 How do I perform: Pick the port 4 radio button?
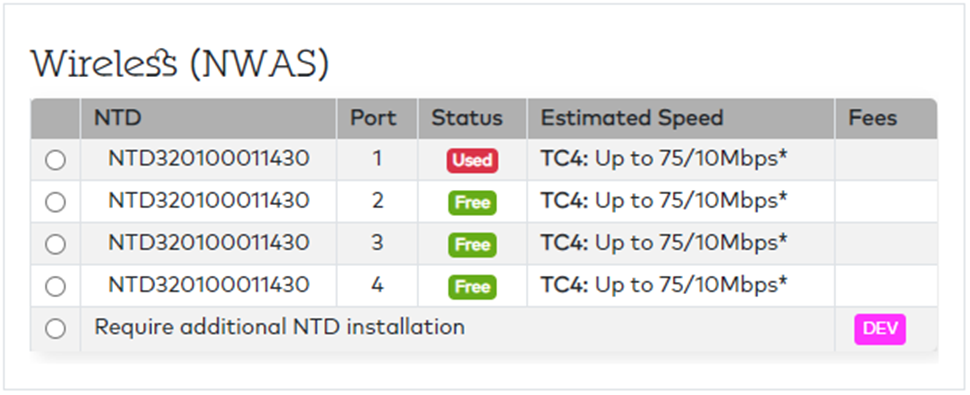coord(55,286)
